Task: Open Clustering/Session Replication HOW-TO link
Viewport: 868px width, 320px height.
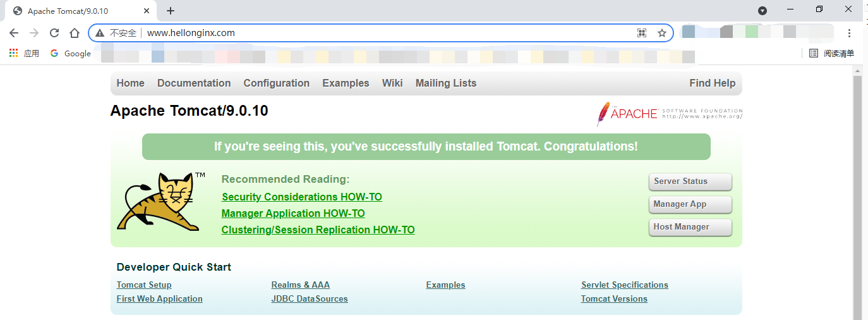Action: point(318,230)
